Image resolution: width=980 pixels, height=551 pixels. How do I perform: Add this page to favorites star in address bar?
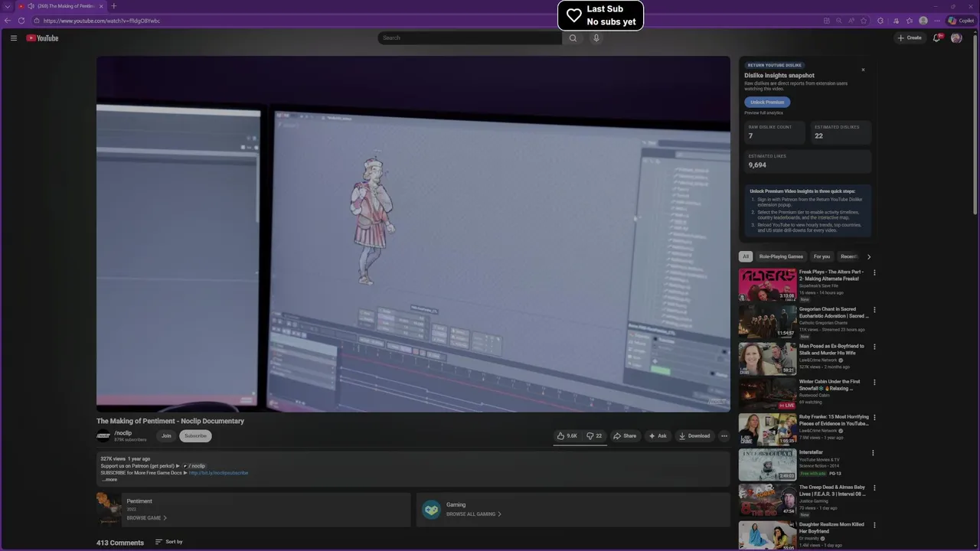[x=864, y=21]
